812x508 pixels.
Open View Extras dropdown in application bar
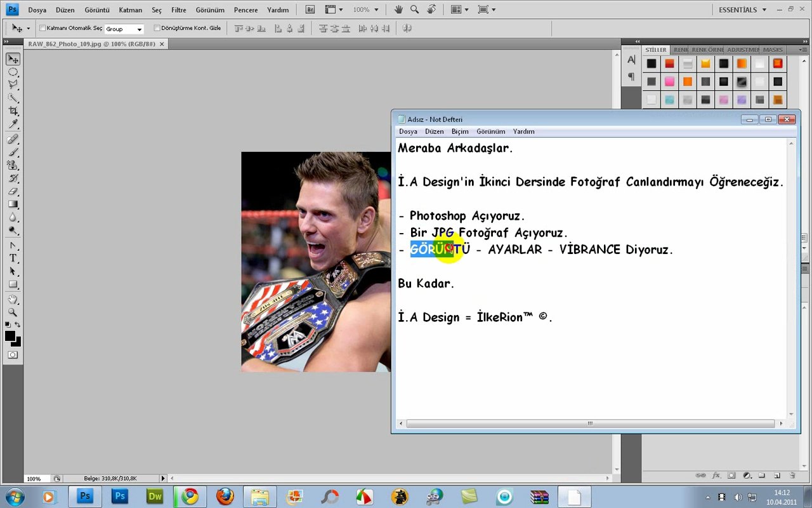(334, 10)
